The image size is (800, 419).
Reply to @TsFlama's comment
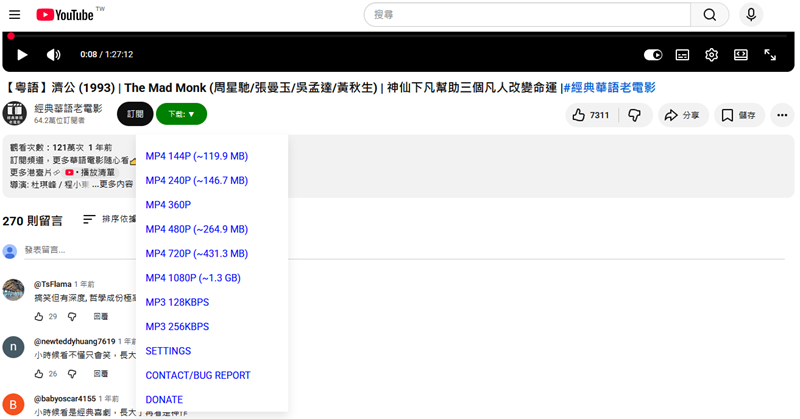101,317
